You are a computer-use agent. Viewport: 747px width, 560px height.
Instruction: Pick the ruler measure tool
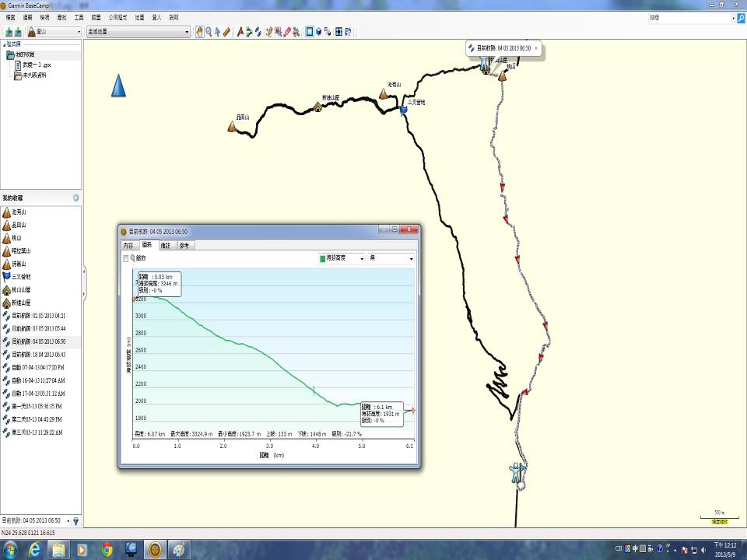coord(226,32)
